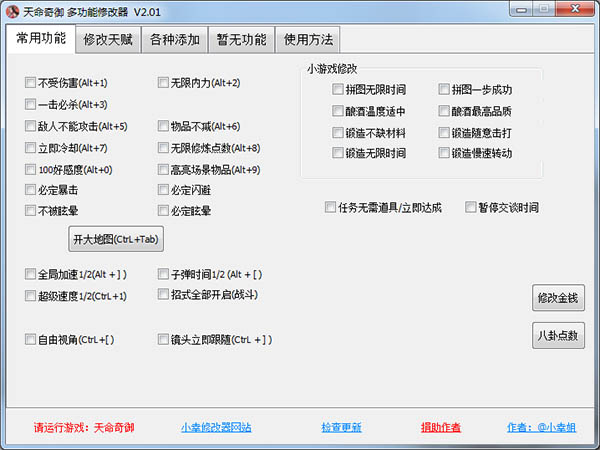Screen dimensions: 600x450
Task: Click the 检查更新 link
Action: [x=341, y=427]
